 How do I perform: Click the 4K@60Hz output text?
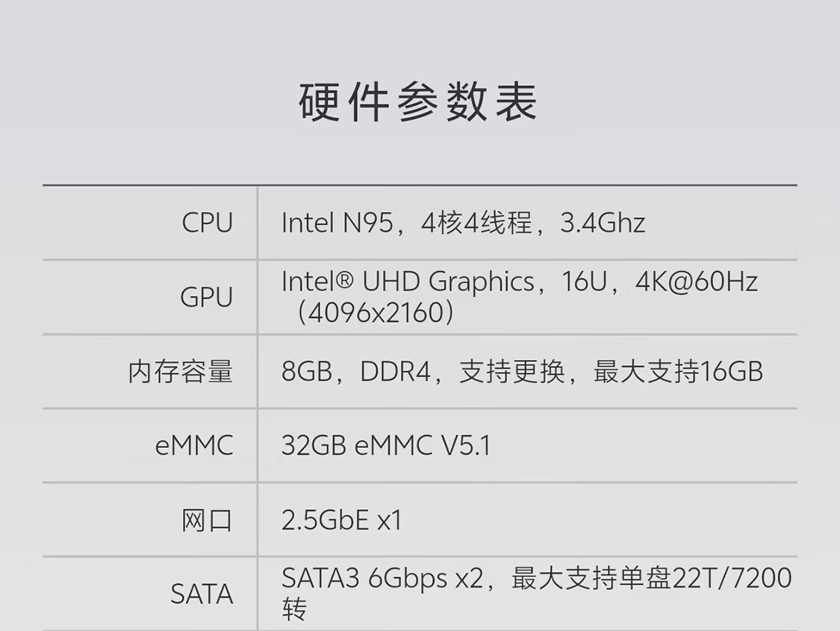696,282
